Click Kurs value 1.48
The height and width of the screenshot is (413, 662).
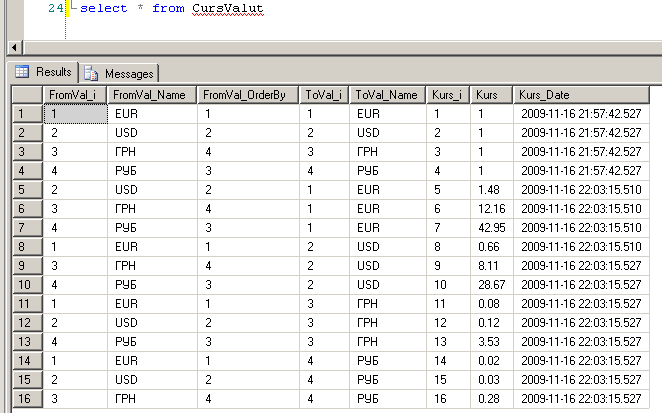pyautogui.click(x=489, y=190)
